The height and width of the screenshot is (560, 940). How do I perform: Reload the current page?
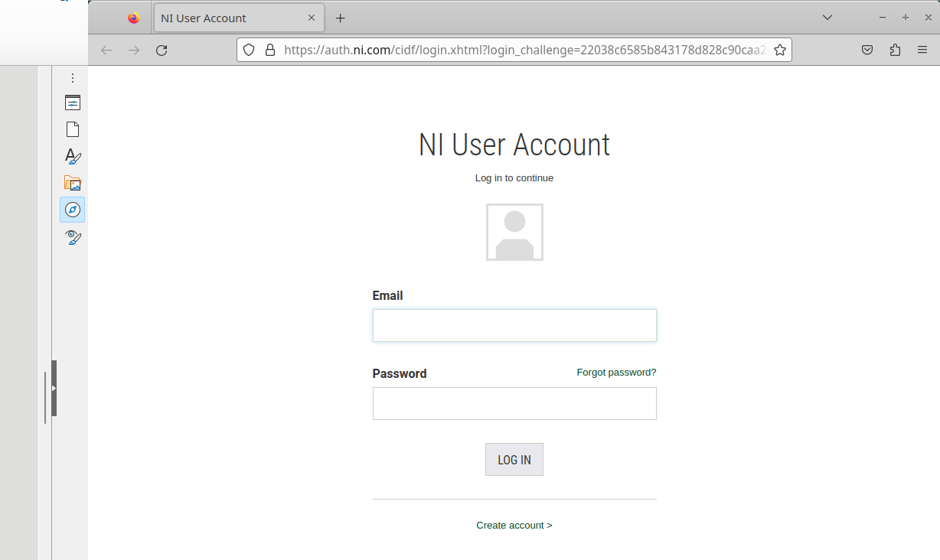[x=162, y=50]
